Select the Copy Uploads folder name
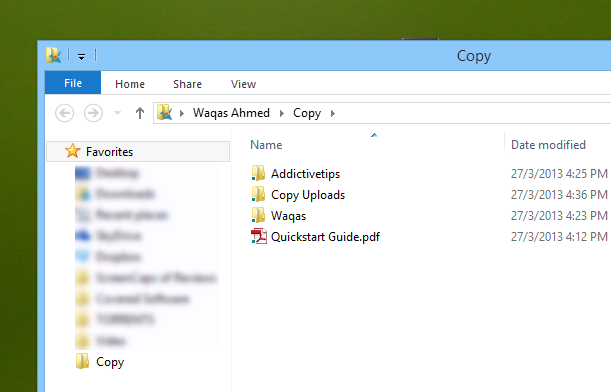 point(308,195)
